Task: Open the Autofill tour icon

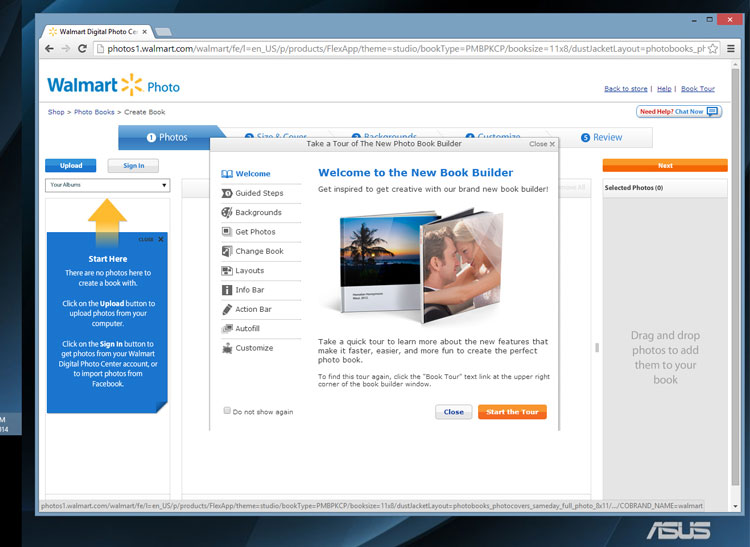Action: (227, 329)
